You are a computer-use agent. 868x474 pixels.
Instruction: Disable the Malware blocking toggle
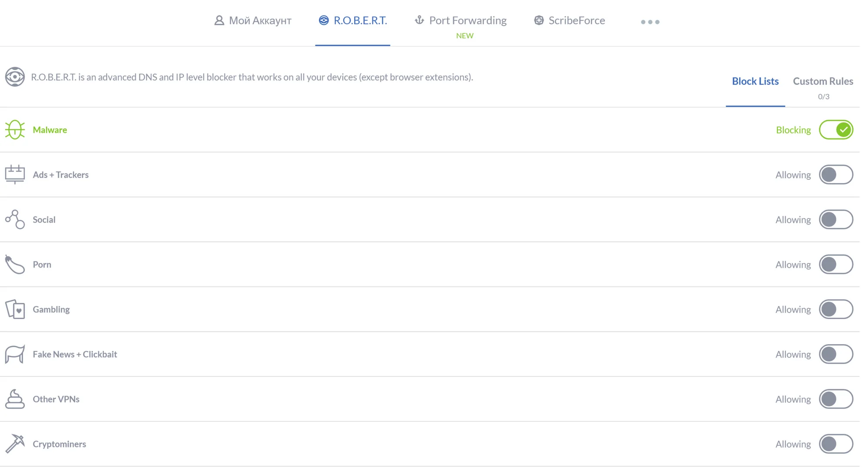click(836, 130)
